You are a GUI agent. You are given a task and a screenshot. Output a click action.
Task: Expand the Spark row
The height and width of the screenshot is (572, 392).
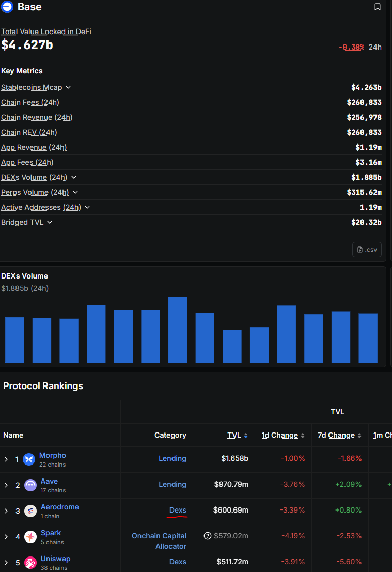[x=6, y=537]
